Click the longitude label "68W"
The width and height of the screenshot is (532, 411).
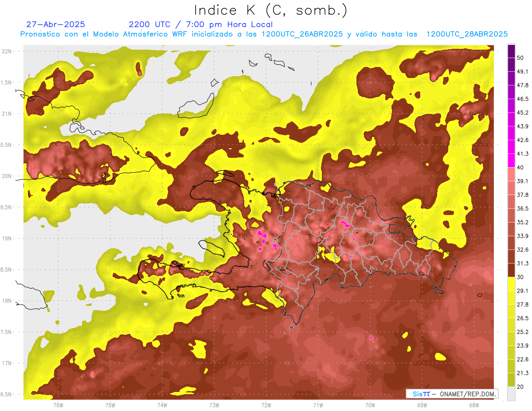click(x=474, y=405)
